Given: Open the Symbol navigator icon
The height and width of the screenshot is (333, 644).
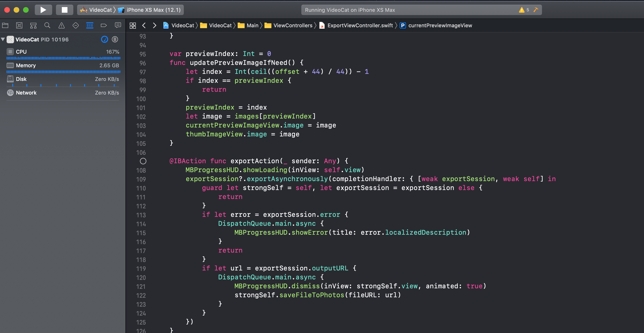Looking at the screenshot, I should [33, 25].
